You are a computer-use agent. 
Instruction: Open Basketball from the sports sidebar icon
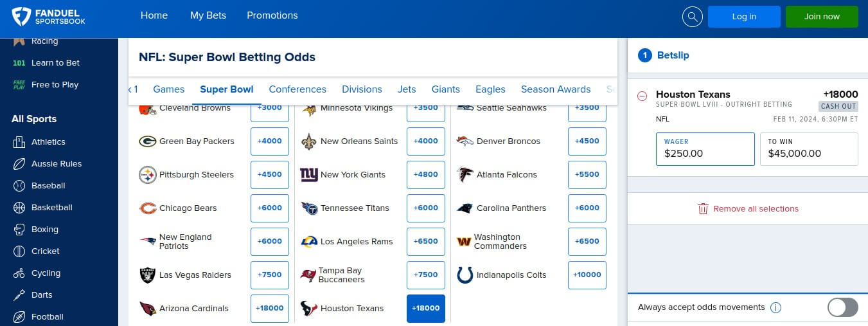pos(19,208)
